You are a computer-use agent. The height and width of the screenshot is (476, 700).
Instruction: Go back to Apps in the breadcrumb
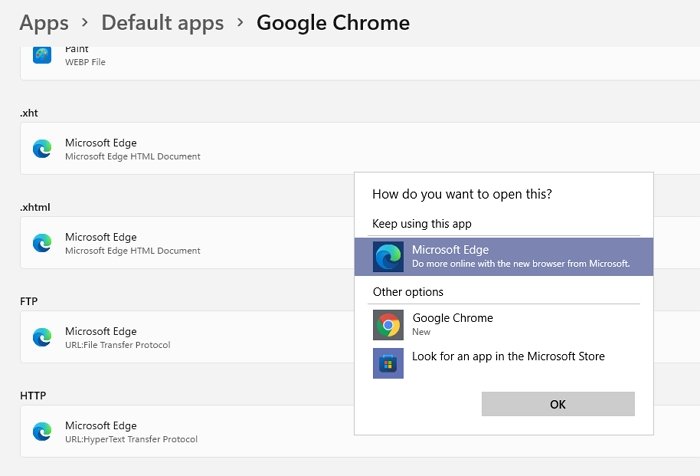pyautogui.click(x=44, y=22)
